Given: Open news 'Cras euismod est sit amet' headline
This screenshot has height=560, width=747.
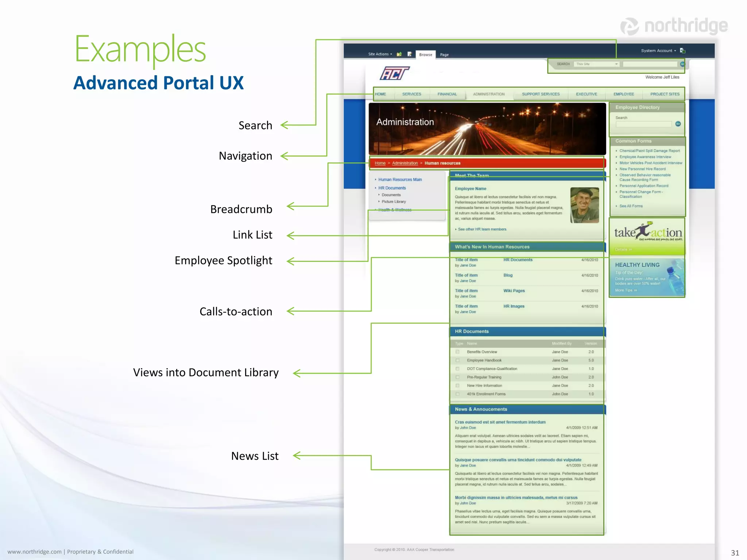Looking at the screenshot, I should click(x=500, y=422).
